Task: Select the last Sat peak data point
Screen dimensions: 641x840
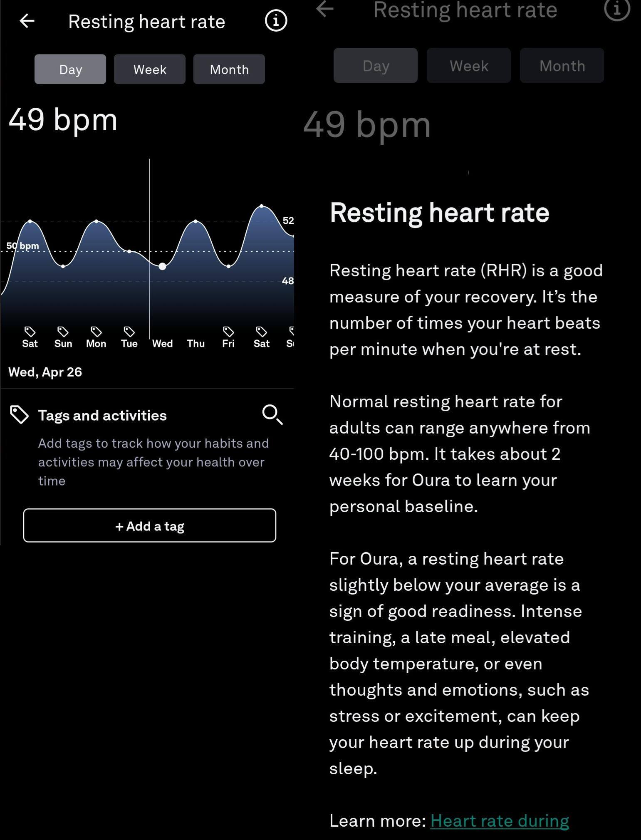Action: coord(262,206)
